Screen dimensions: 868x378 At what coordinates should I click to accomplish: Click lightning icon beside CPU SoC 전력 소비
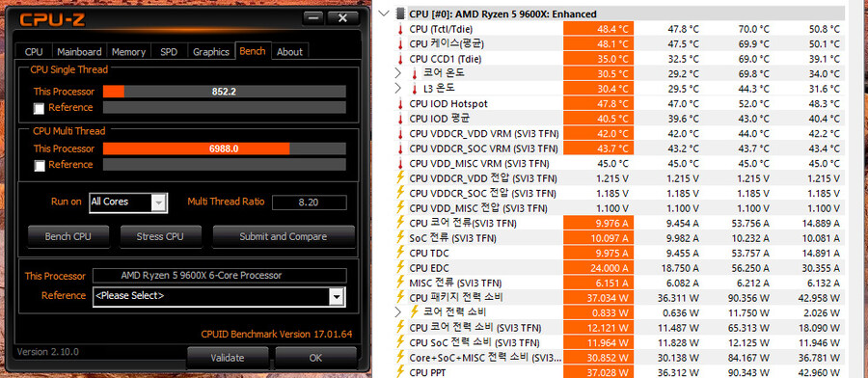401,342
